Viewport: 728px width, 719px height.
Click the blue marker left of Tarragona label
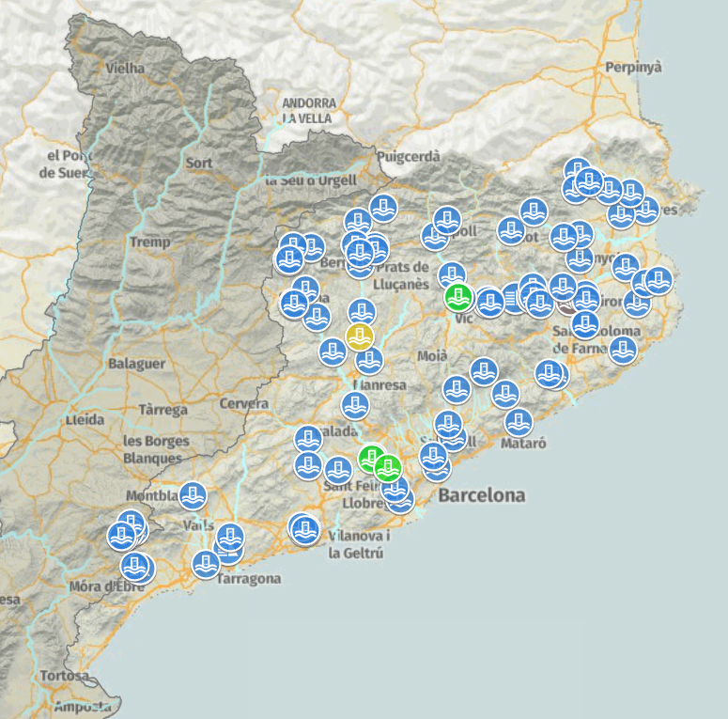pos(206,564)
